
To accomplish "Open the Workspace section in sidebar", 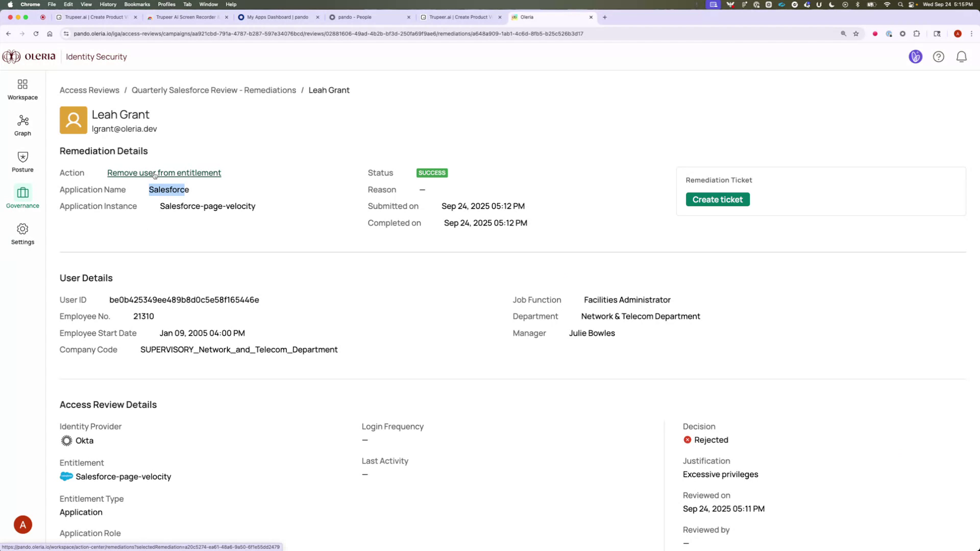I will point(22,89).
